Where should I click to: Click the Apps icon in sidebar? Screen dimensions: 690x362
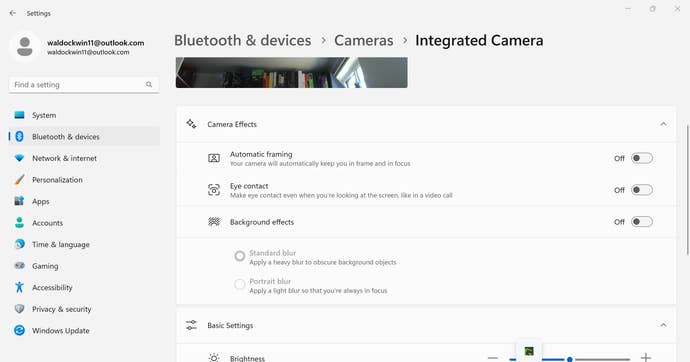pyautogui.click(x=19, y=201)
